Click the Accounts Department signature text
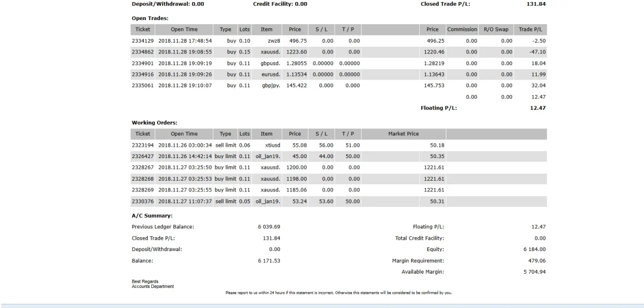644x308 pixels. tap(153, 286)
